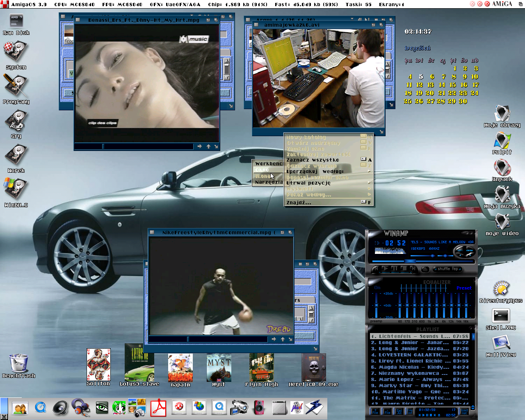Launch the Napalm game icon

coord(180,370)
